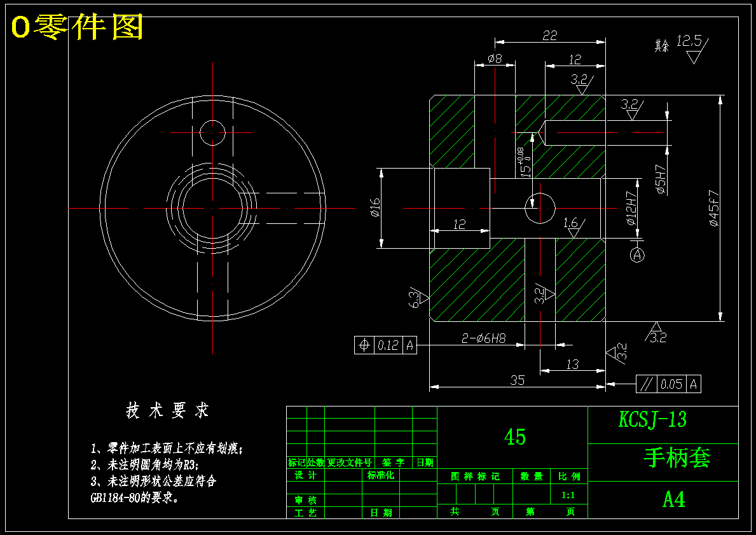Screen dimensions: 756x535
Task: Click the "工艺" title block cell
Action: click(x=305, y=513)
